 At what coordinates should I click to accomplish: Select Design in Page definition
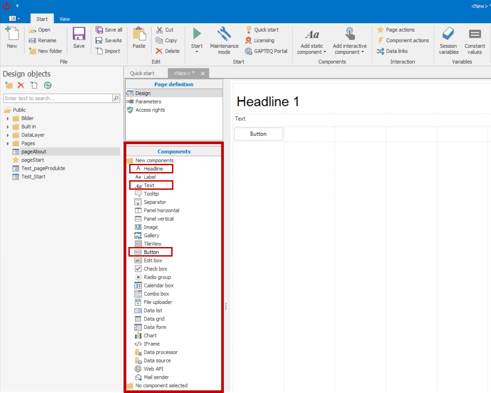(174, 93)
